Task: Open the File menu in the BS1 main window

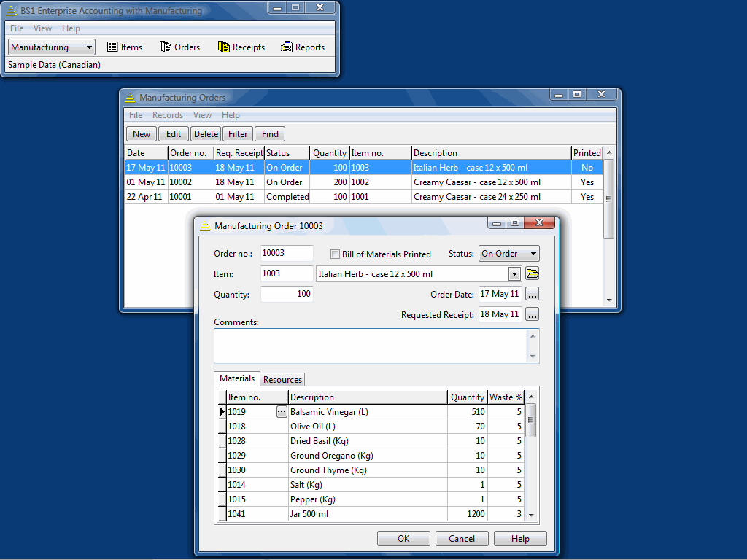Action: (x=17, y=28)
